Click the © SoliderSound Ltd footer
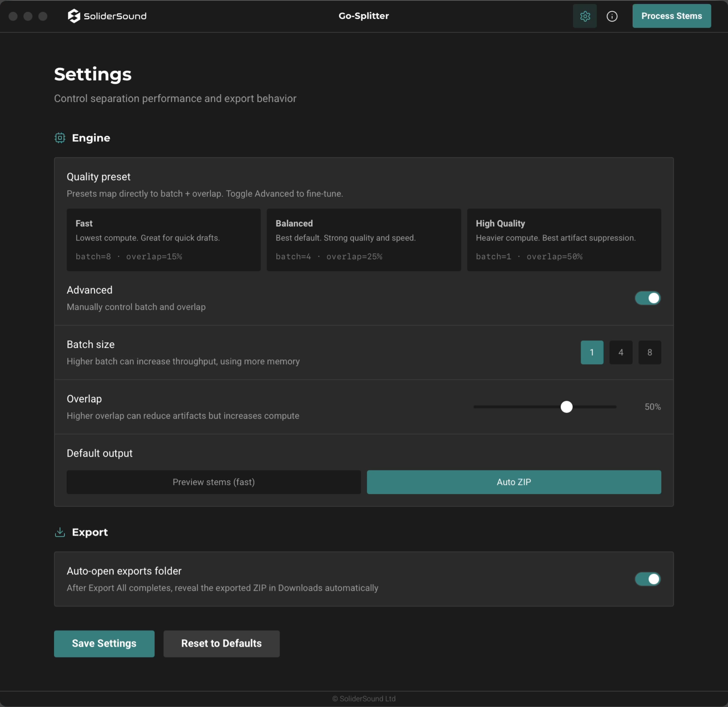728x707 pixels. click(x=364, y=699)
